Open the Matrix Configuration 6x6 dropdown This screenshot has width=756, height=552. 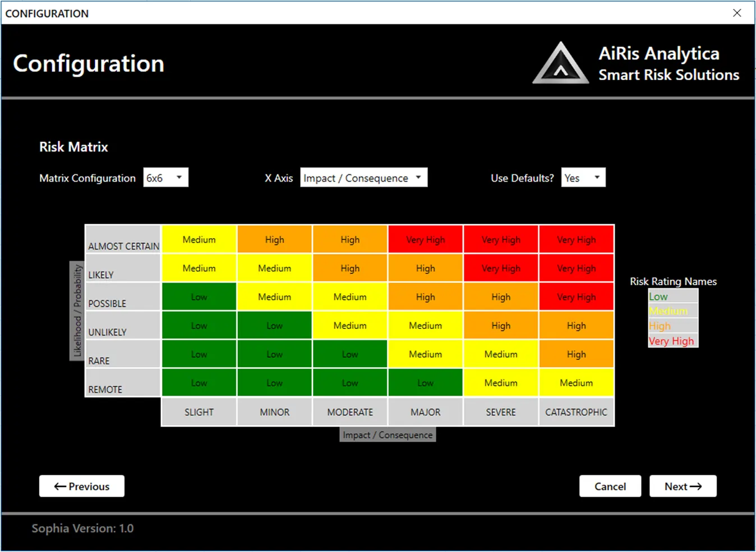pos(166,178)
